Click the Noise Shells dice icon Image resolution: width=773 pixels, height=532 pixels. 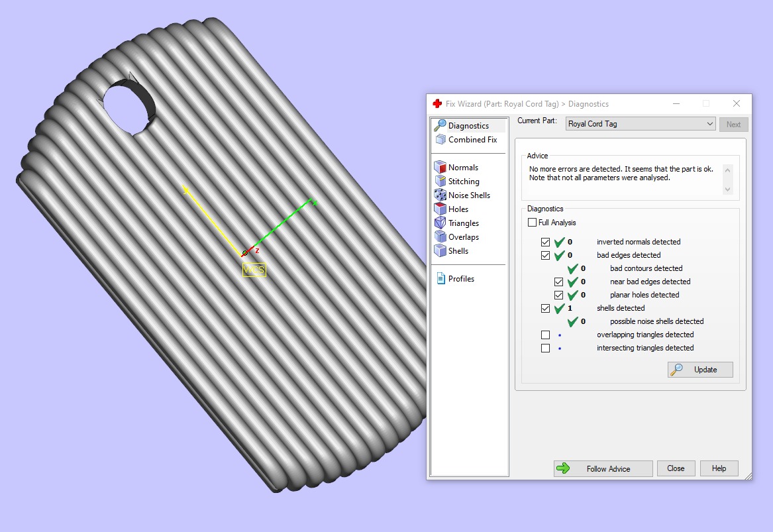(x=440, y=195)
